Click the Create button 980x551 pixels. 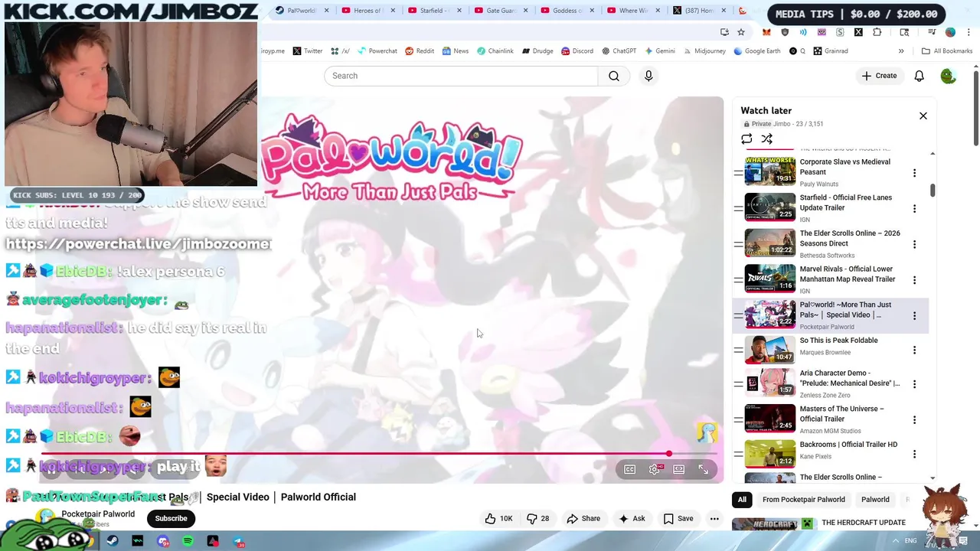(x=879, y=76)
